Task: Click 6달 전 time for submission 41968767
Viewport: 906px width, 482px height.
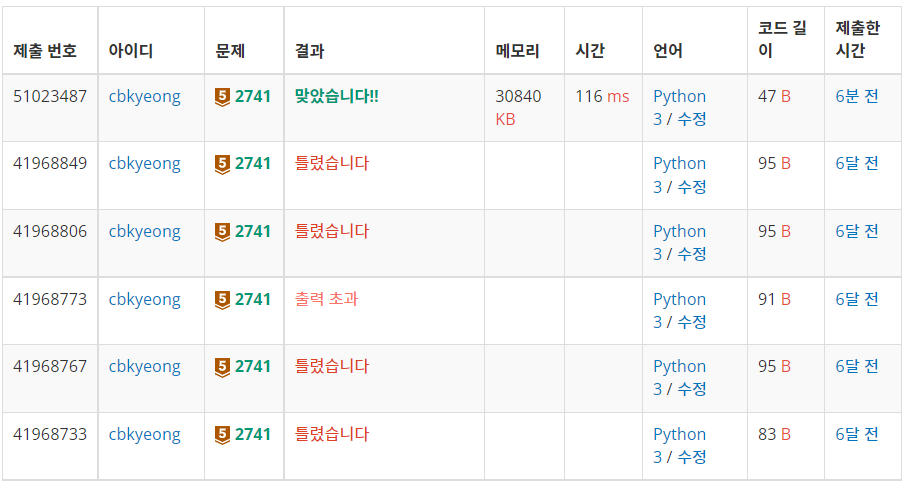Action: [857, 367]
